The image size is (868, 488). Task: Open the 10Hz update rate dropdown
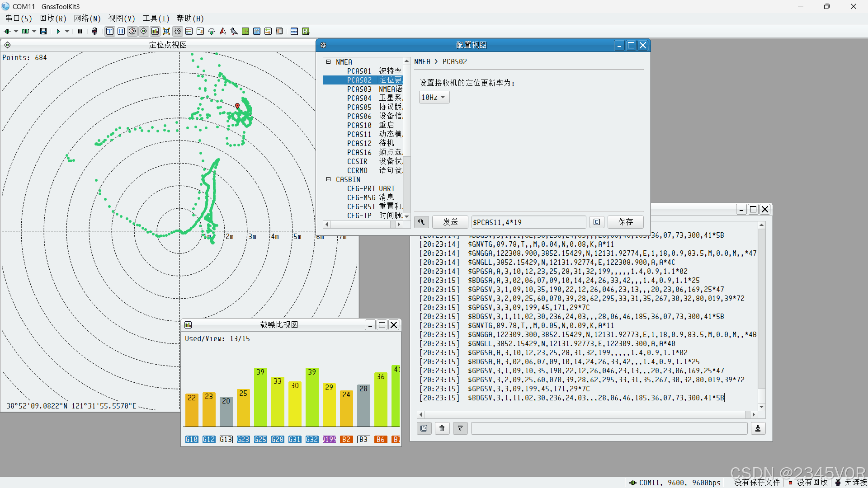coord(434,97)
